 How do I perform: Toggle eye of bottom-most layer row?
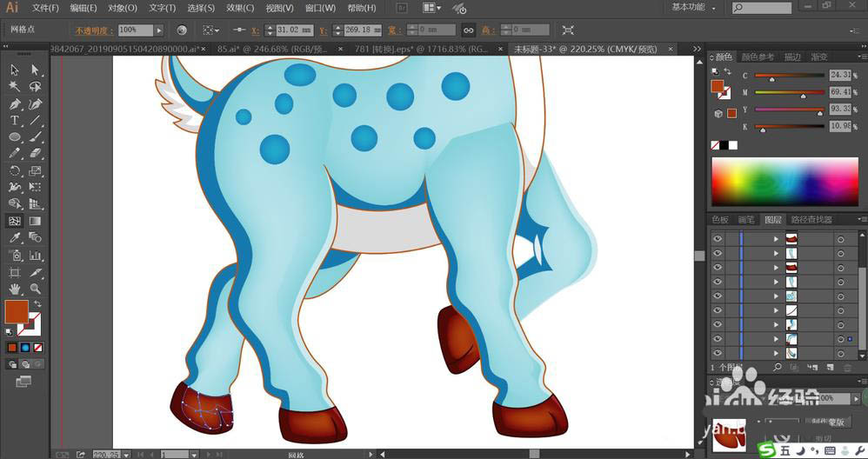tap(718, 353)
